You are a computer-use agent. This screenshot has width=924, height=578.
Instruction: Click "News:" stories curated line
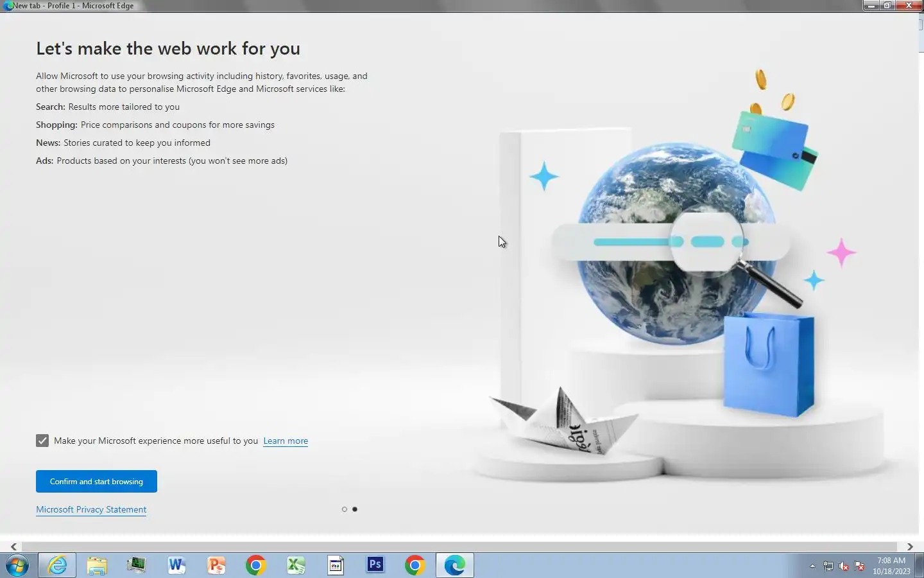pyautogui.click(x=123, y=143)
